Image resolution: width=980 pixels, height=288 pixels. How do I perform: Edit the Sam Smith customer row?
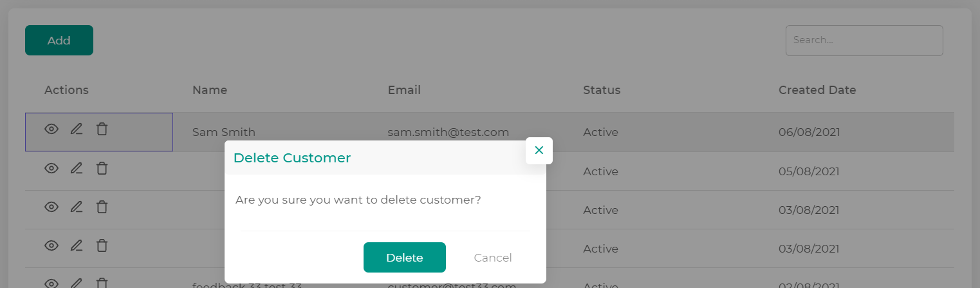(77, 130)
